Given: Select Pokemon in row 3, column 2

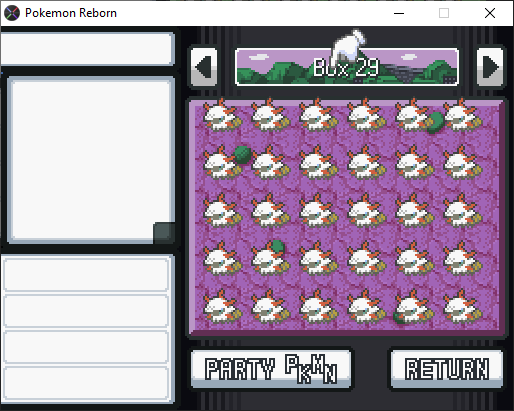Looking at the screenshot, I should click(270, 211).
